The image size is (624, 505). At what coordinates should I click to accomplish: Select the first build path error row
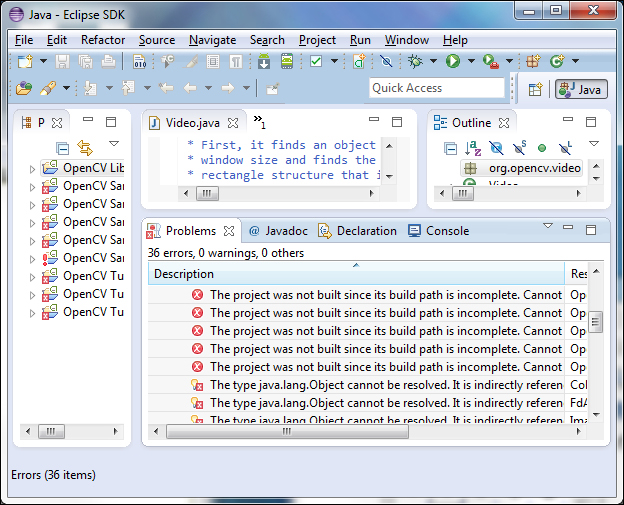[x=356, y=295]
